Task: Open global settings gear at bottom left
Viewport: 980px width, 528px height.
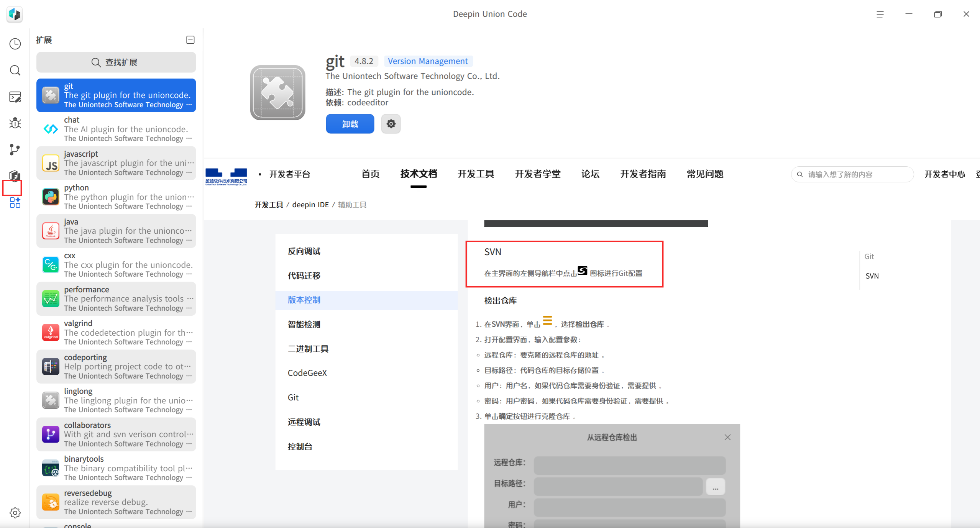Action: pyautogui.click(x=15, y=513)
